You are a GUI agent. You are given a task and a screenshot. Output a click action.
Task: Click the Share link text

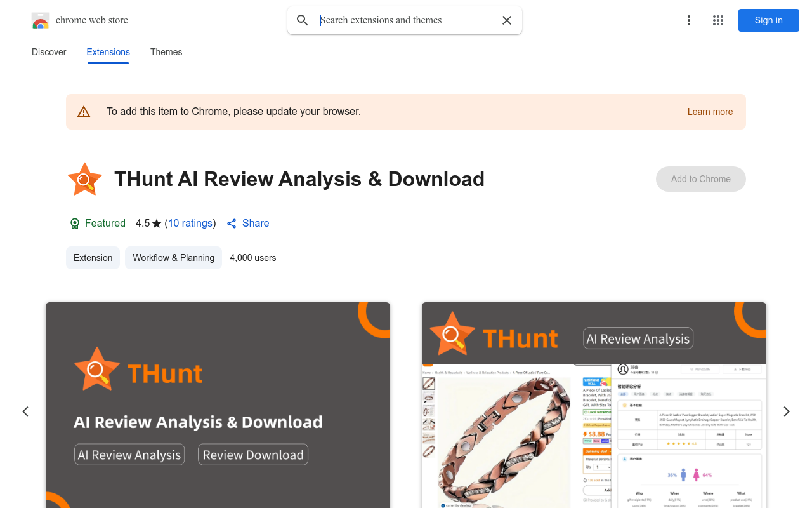pyautogui.click(x=256, y=224)
